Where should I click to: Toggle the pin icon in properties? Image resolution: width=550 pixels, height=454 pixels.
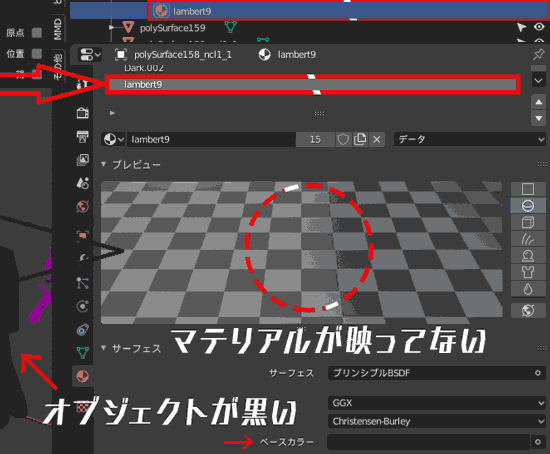[x=538, y=54]
